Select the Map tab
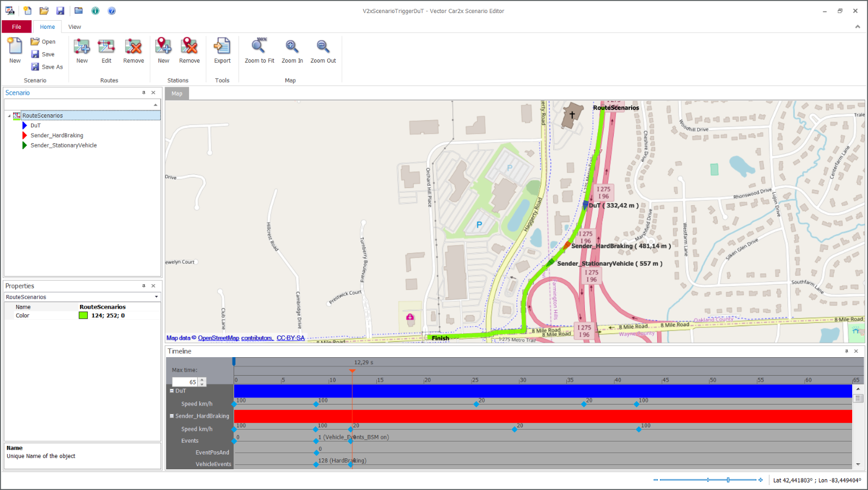This screenshot has height=490, width=868. (177, 94)
